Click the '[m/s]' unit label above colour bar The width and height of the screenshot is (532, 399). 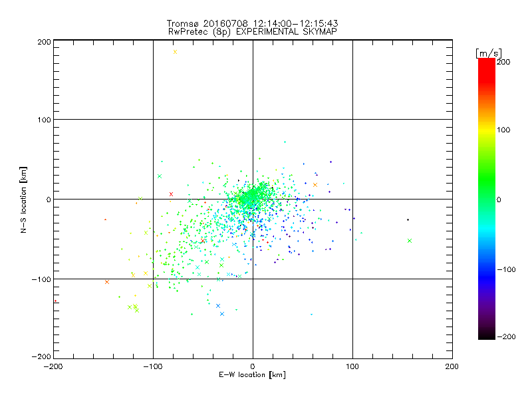click(489, 53)
